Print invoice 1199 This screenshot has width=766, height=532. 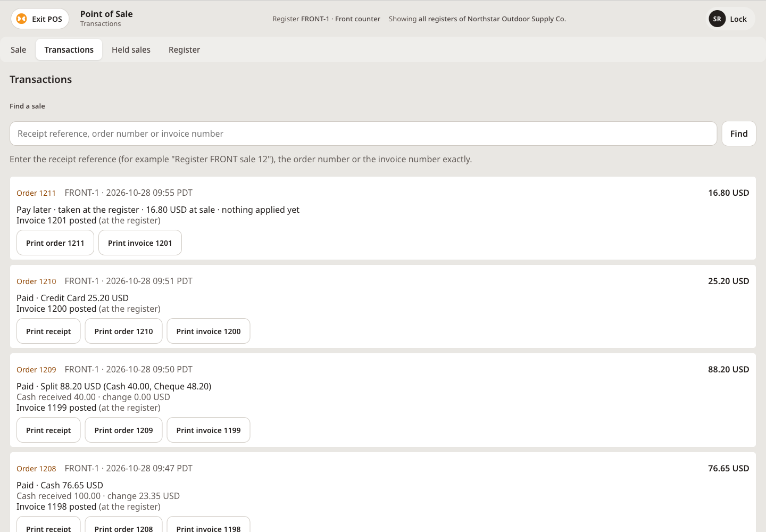coord(209,430)
